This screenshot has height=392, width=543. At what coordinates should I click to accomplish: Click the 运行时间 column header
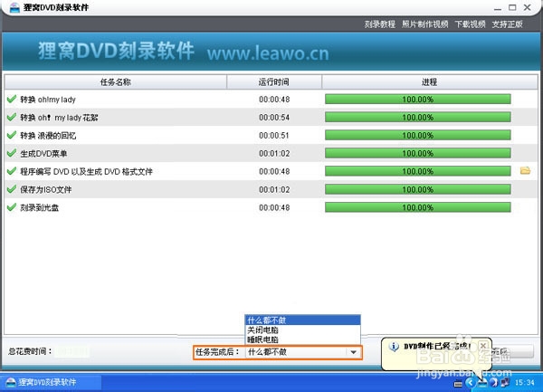click(274, 82)
